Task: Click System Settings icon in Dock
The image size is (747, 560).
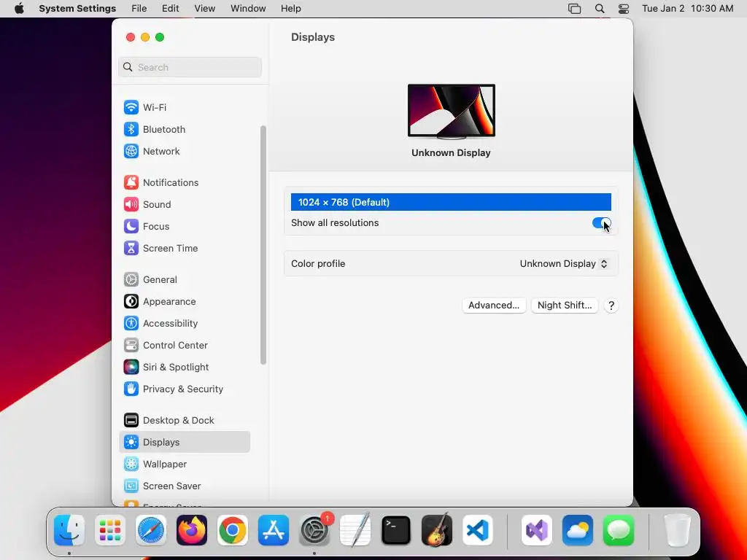Action: (x=314, y=530)
